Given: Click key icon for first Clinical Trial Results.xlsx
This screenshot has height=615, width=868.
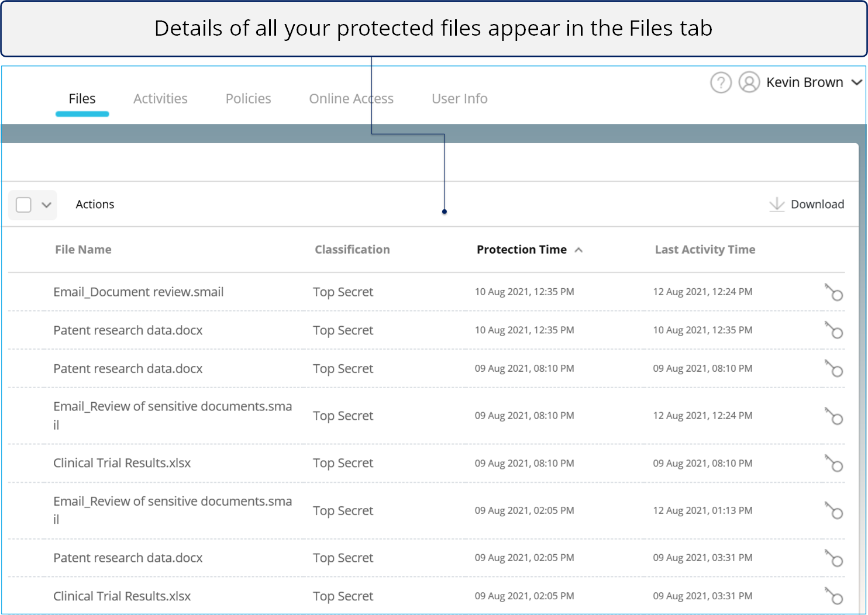Looking at the screenshot, I should (x=833, y=463).
